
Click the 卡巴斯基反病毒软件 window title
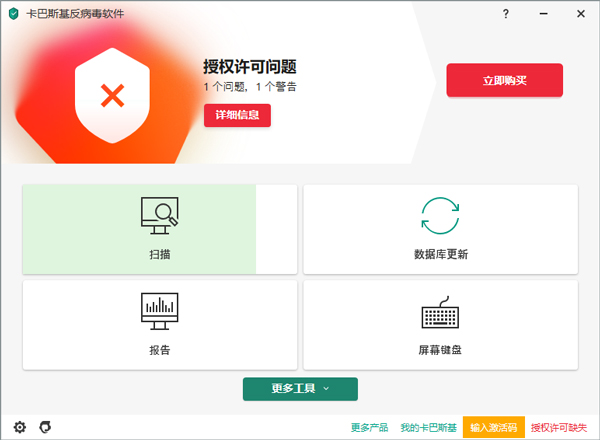(75, 14)
